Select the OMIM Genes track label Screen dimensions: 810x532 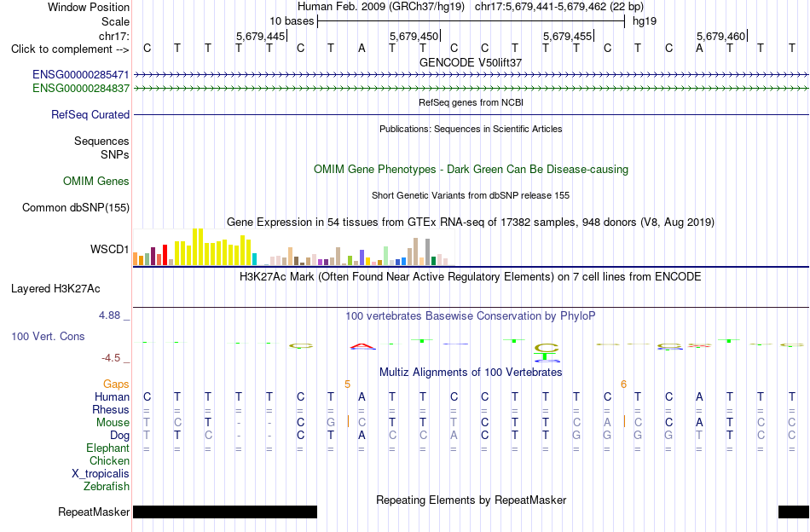coord(96,182)
